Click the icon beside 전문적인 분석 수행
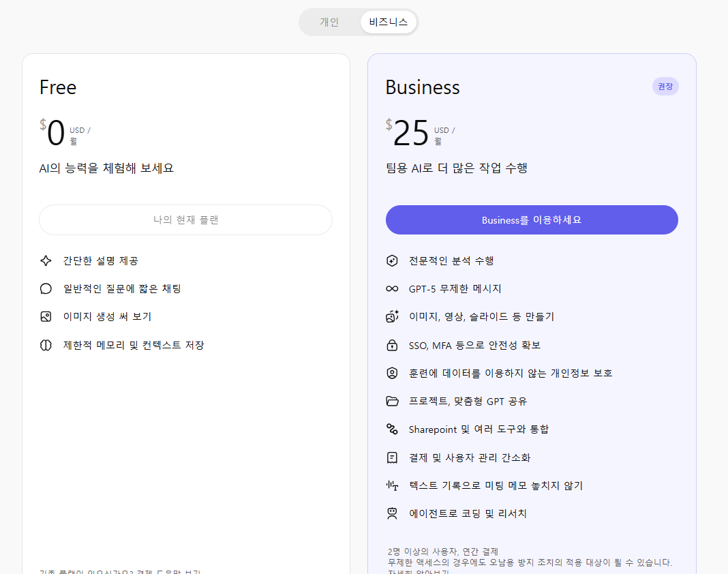The image size is (728, 574). [x=393, y=260]
